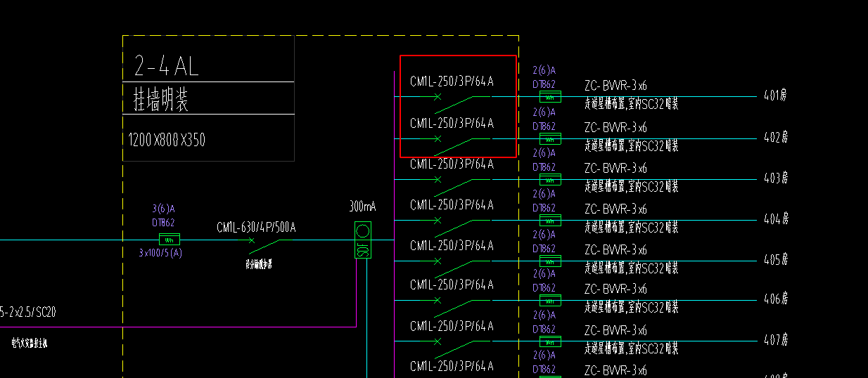Select the main breaker switch symbol under CM1L-630/4P/500A
868x378 pixels.
pos(264,245)
